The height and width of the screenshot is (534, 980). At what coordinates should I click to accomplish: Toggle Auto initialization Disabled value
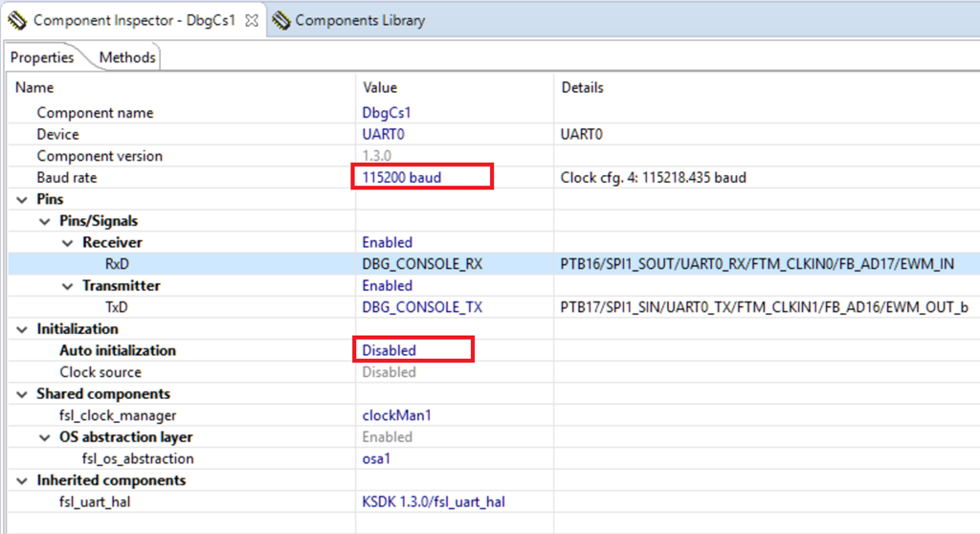(x=389, y=350)
